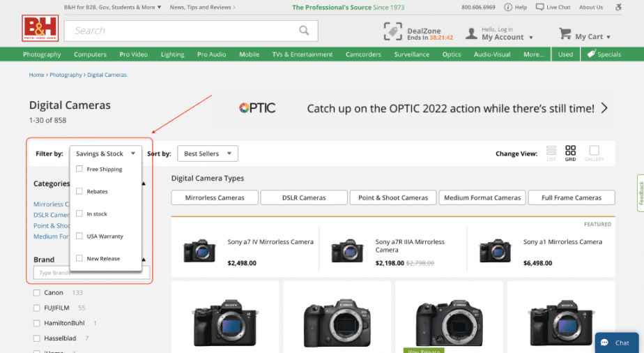The width and height of the screenshot is (644, 353).
Task: Click the Digital Cameras breadcrumb link
Action: [107, 75]
